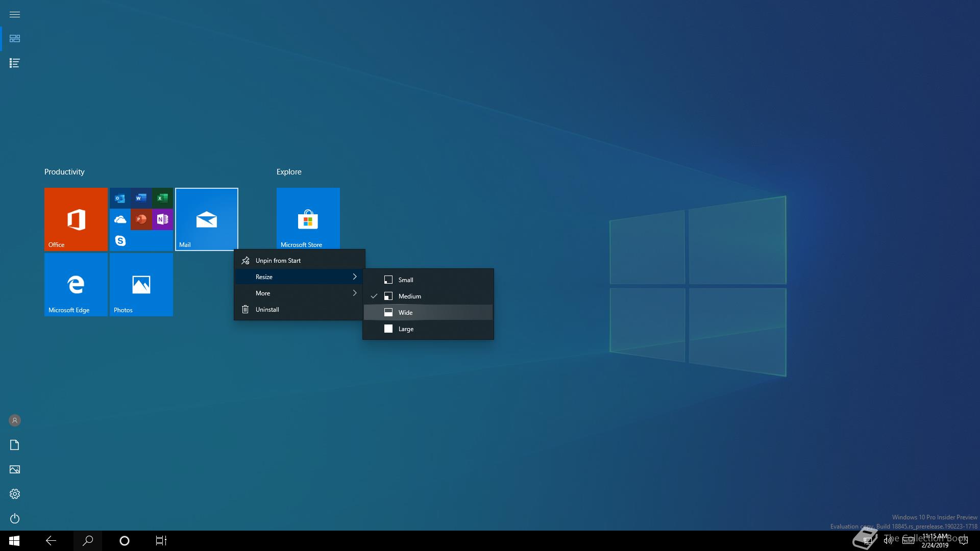Screen dimensions: 980x551
Task: Switch to pinned tiles view
Action: pos(15,39)
